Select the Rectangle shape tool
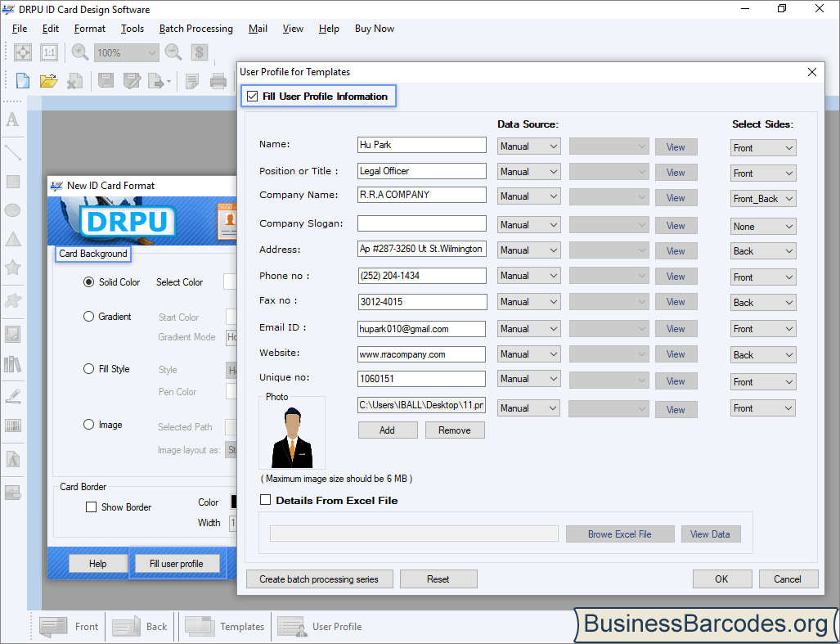The image size is (840, 644). click(13, 182)
